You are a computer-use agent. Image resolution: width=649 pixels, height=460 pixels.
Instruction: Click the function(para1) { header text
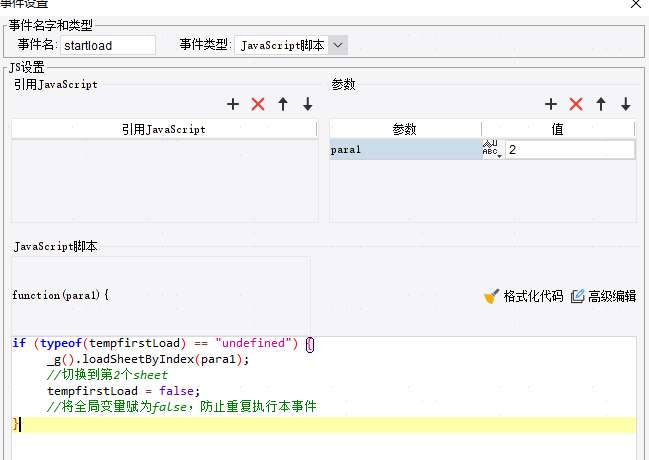[60, 295]
